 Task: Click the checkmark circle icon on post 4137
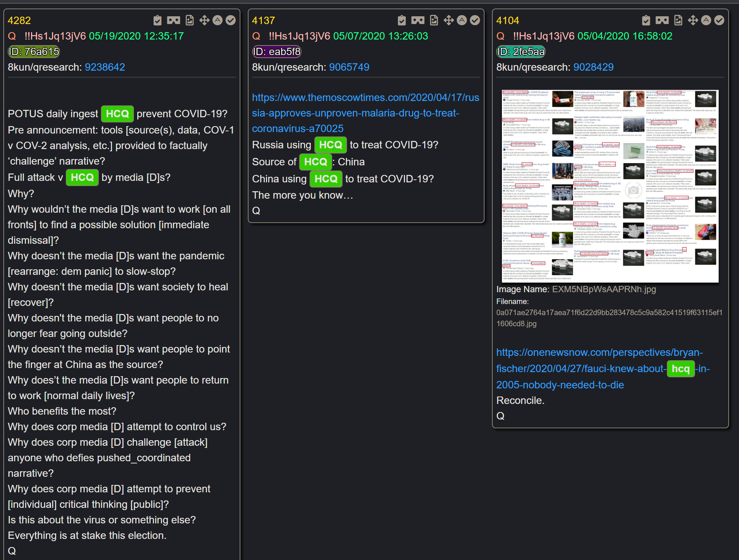point(475,20)
